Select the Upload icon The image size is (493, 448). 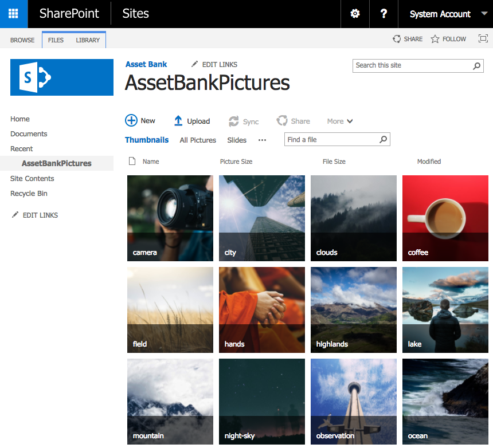point(179,121)
